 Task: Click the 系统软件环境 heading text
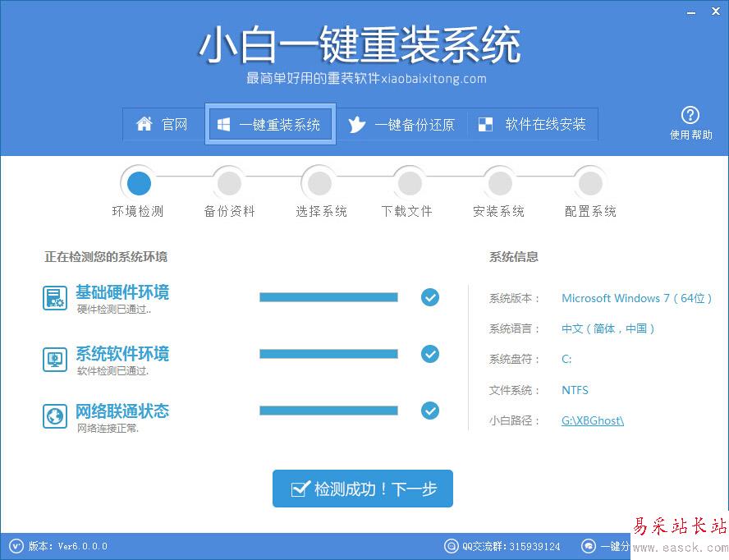click(x=122, y=354)
